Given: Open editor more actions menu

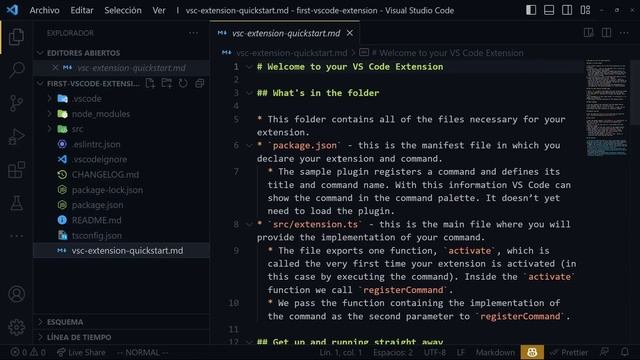Looking at the screenshot, I should [x=624, y=33].
